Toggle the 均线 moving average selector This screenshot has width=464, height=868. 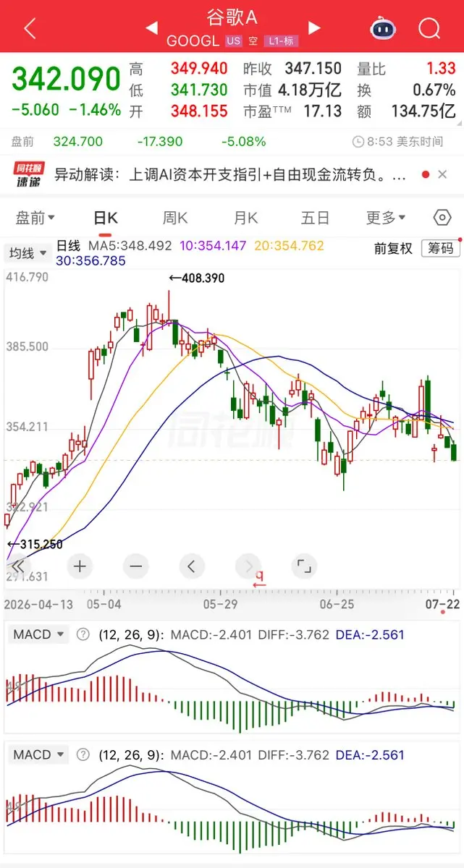pyautogui.click(x=28, y=253)
